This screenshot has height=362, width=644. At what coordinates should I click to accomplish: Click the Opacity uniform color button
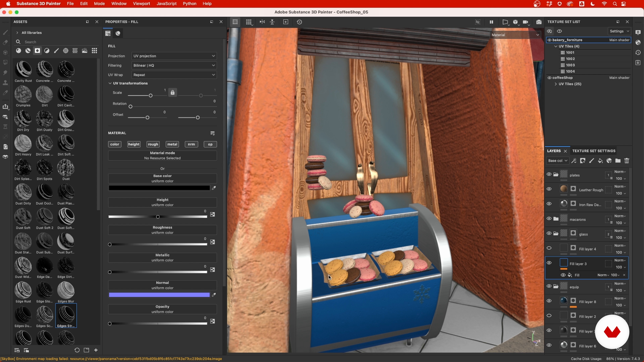click(162, 309)
